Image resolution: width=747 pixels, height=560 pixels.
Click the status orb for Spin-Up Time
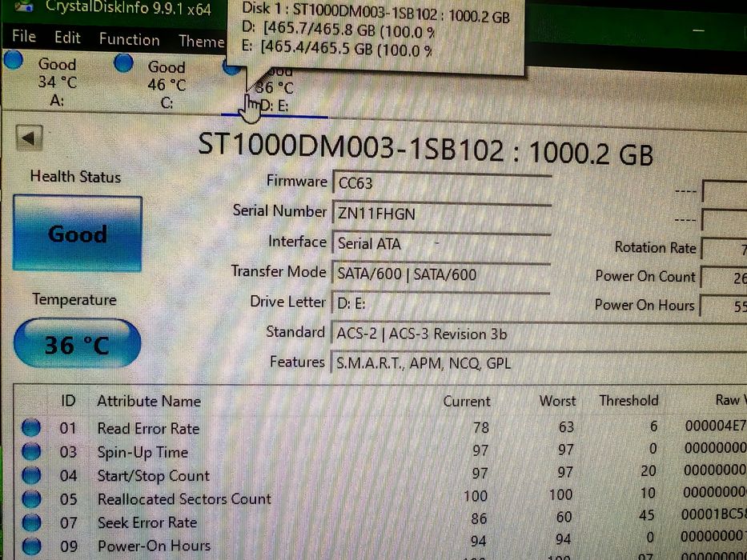pyautogui.click(x=31, y=451)
